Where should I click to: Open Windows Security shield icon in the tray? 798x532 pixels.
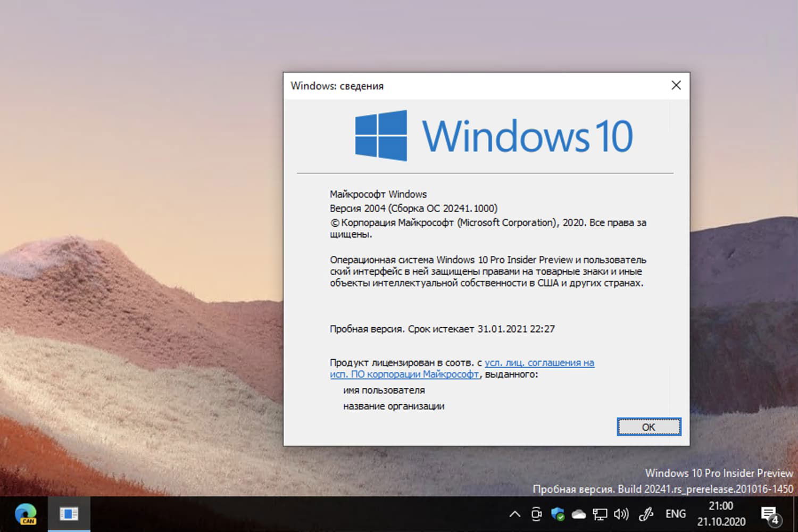(x=558, y=513)
